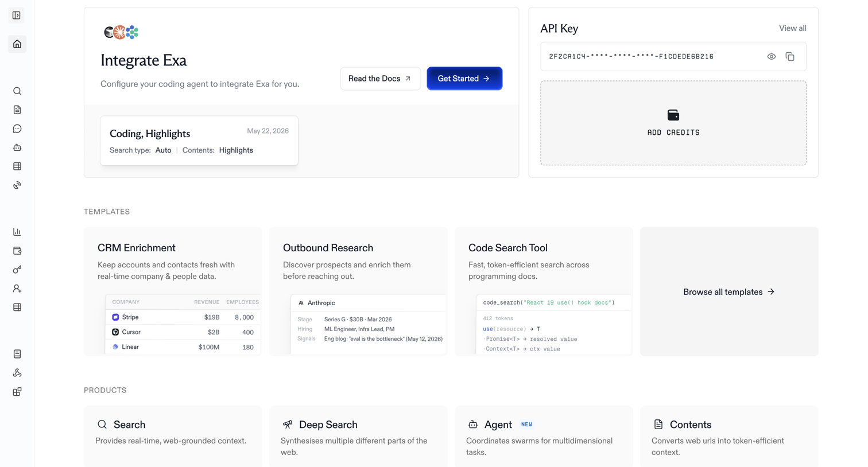This screenshot has width=868, height=467.
Task: Click the PRODUCTS section label
Action: pyautogui.click(x=105, y=390)
